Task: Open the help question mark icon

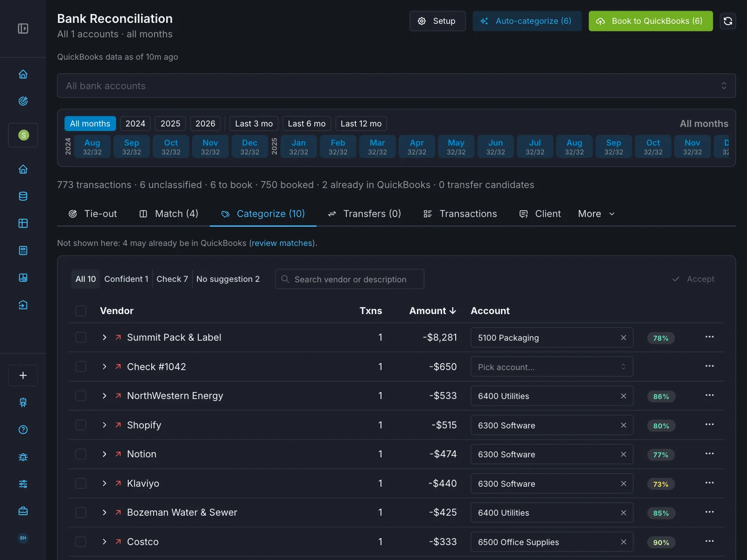Action: click(x=23, y=430)
